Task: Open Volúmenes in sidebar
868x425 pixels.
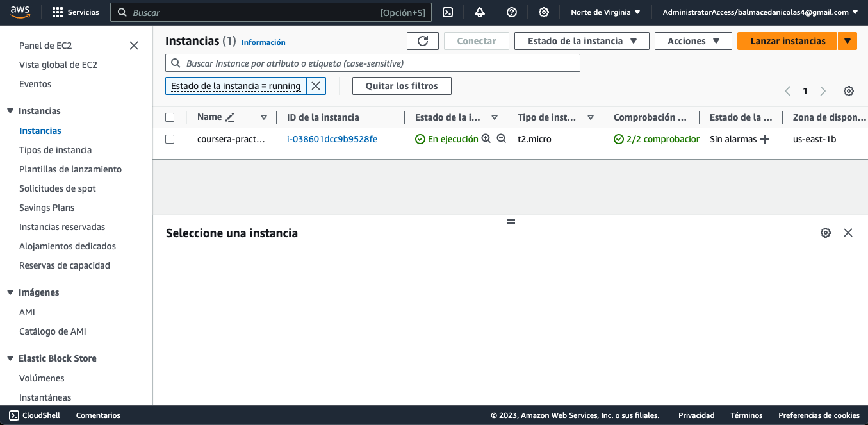Action: point(42,378)
